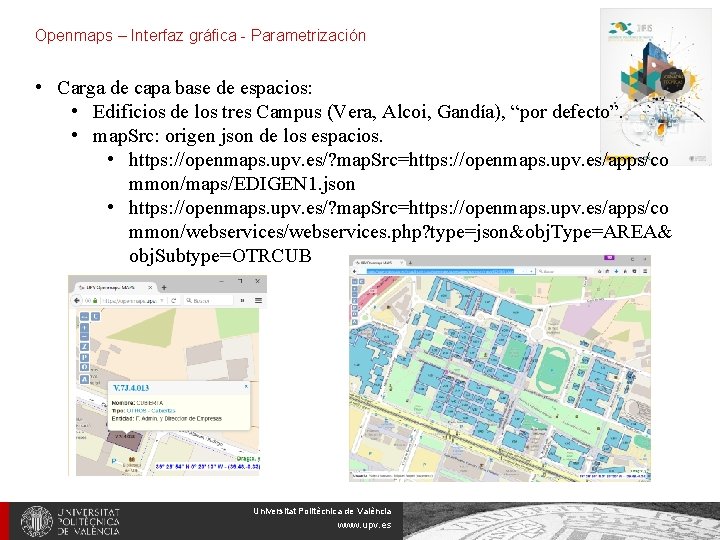Click the L button atop left map toolbar

95,316
